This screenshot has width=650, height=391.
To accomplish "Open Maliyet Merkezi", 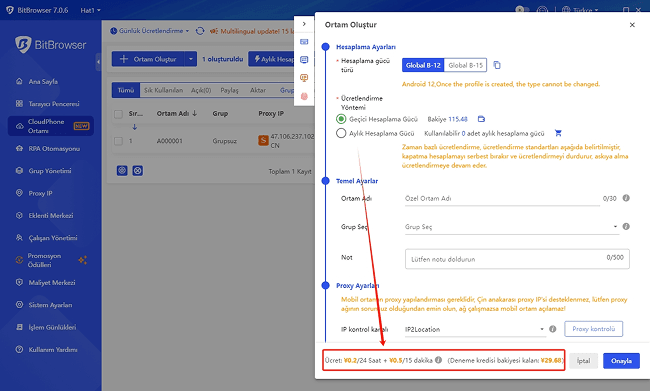I will [52, 283].
